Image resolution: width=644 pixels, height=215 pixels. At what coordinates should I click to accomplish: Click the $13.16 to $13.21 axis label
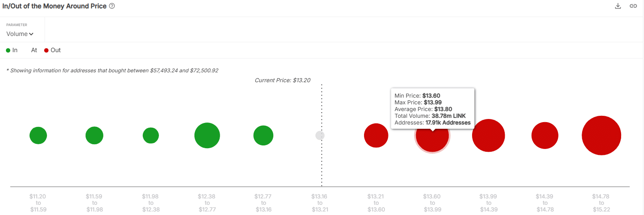tap(320, 203)
